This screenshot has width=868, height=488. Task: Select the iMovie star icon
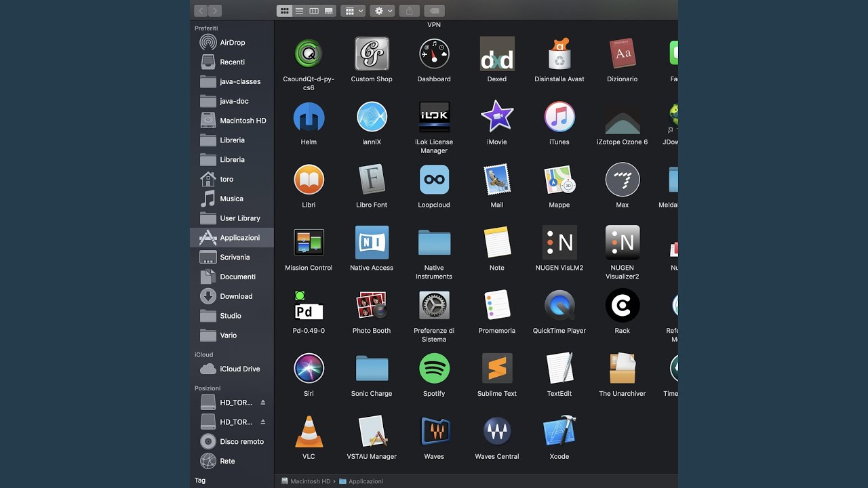click(x=497, y=117)
